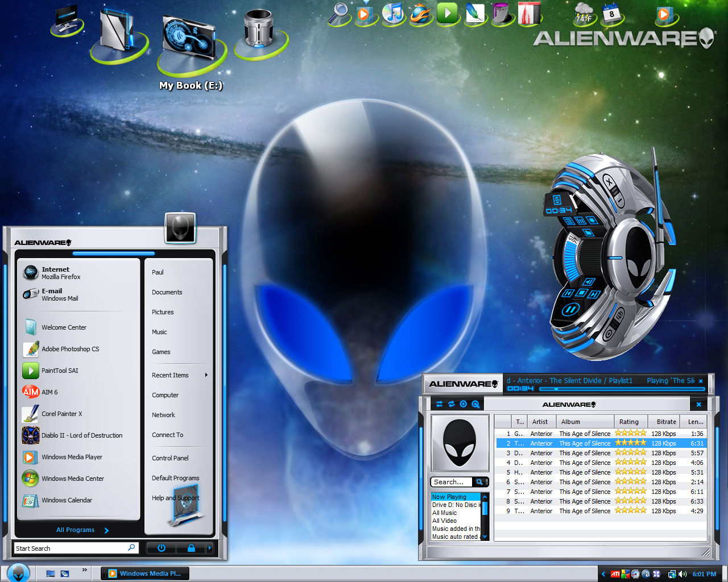Image resolution: width=728 pixels, height=582 pixels.
Task: Expand the Recent Items submenu
Action: pos(179,375)
